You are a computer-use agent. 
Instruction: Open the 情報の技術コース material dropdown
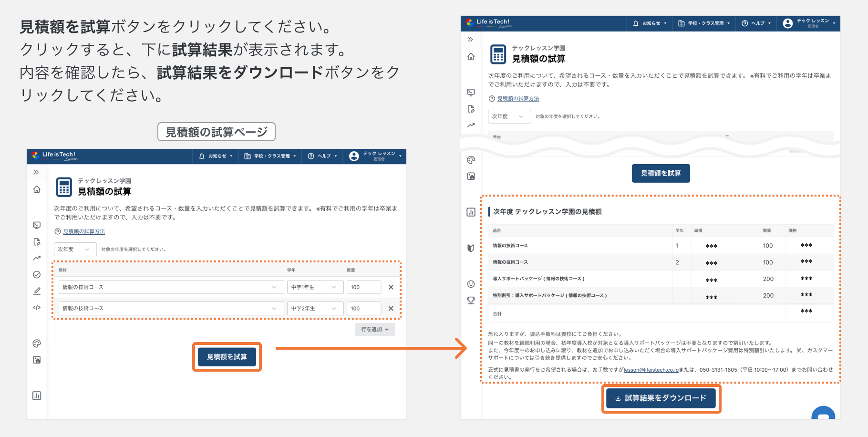coord(169,287)
